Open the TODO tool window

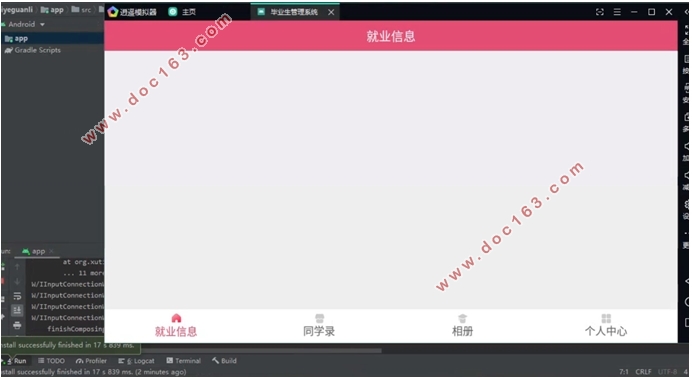point(51,361)
